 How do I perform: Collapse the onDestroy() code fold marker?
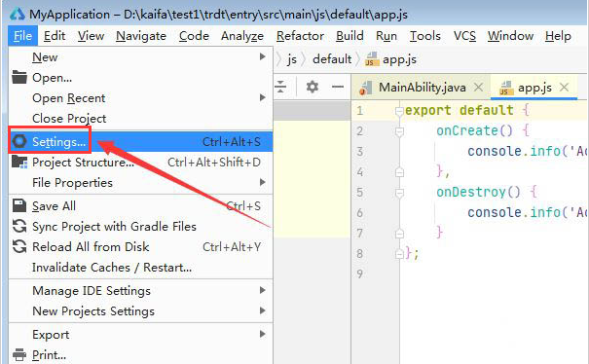[x=399, y=193]
